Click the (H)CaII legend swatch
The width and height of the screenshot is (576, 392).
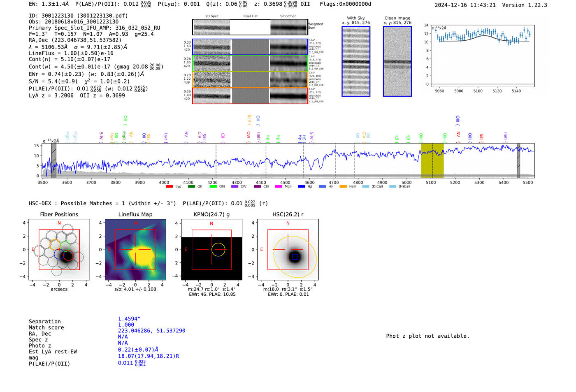393,187
